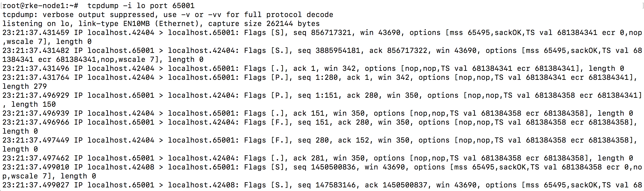Image resolution: width=644 pixels, height=191 pixels.
Task: Click the timestamp 23:21:37.431459
Action: coord(36,33)
